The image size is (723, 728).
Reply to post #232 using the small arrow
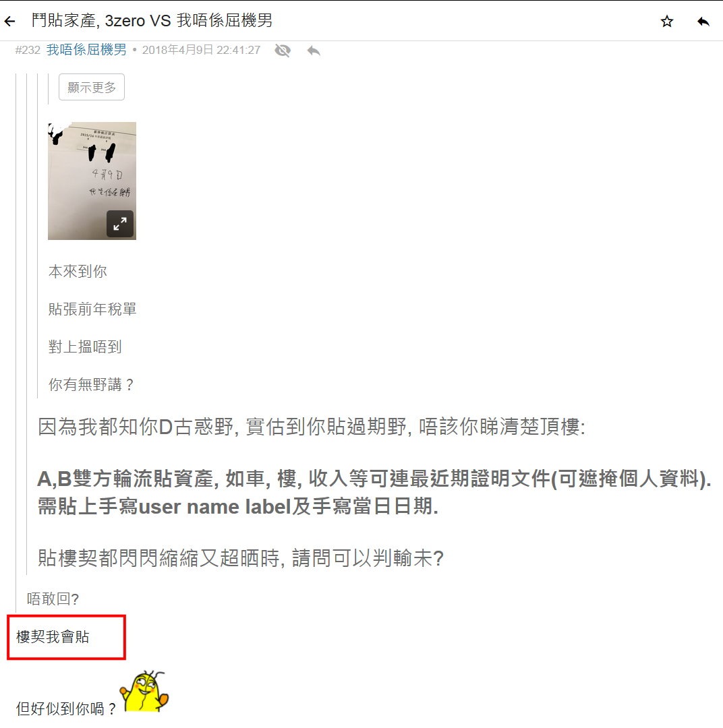tap(314, 50)
